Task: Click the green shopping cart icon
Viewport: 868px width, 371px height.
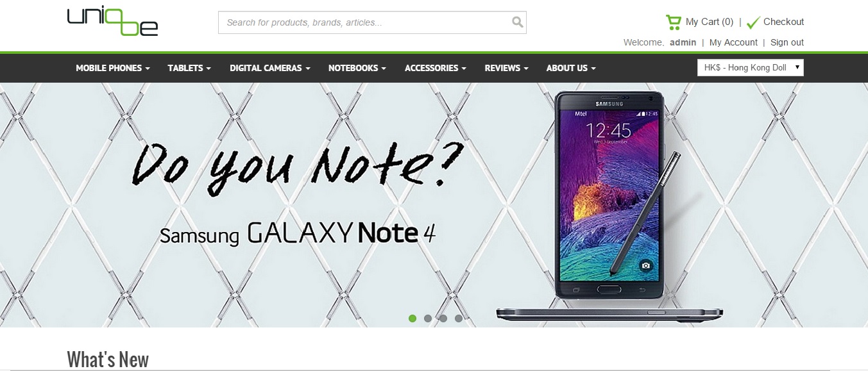Action: [x=673, y=22]
